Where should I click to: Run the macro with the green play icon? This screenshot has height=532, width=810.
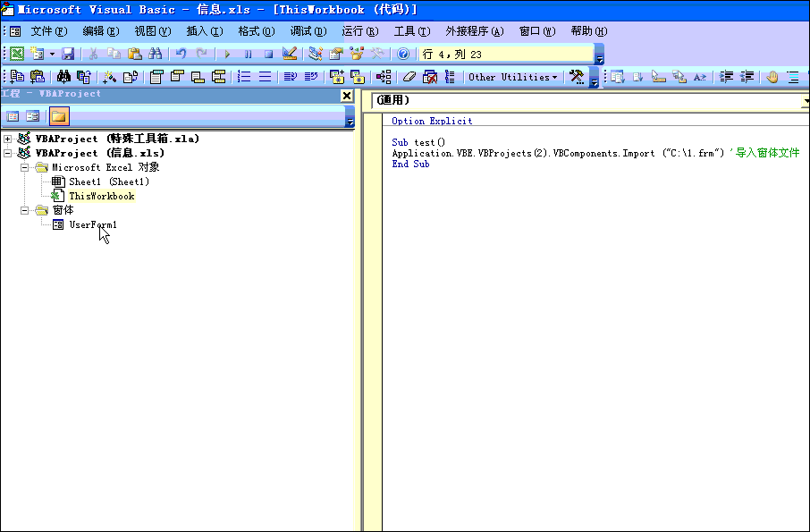[x=227, y=54]
